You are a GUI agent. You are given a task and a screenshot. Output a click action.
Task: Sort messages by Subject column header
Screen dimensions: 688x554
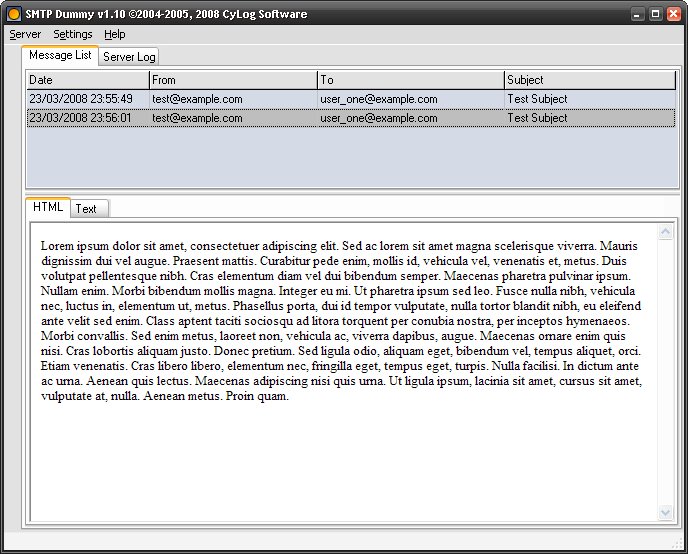[x=590, y=80]
